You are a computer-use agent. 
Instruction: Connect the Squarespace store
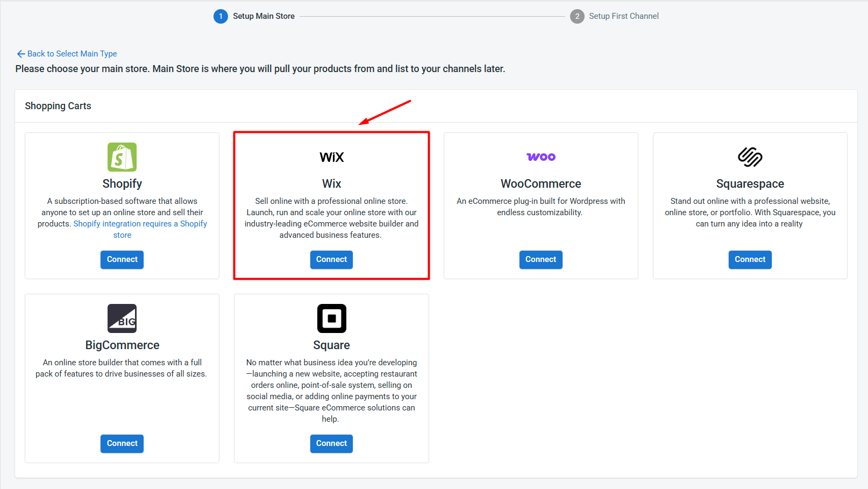[x=750, y=259]
